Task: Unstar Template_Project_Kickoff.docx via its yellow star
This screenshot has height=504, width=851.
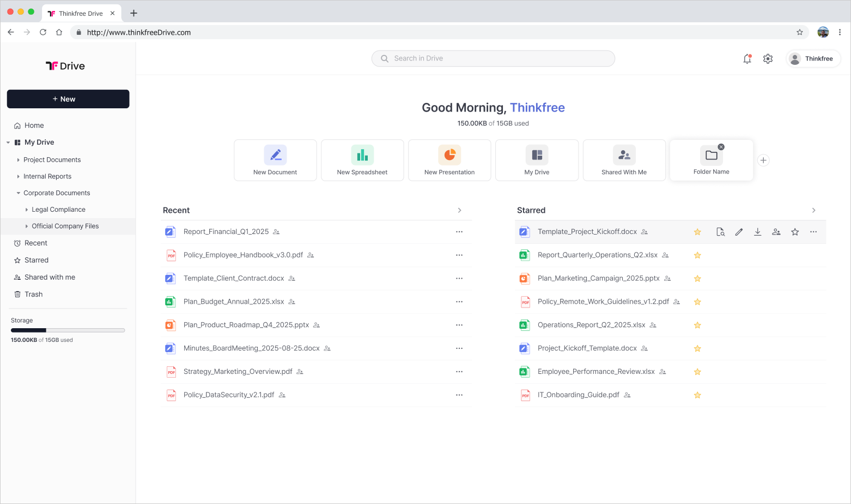Action: [x=697, y=232]
